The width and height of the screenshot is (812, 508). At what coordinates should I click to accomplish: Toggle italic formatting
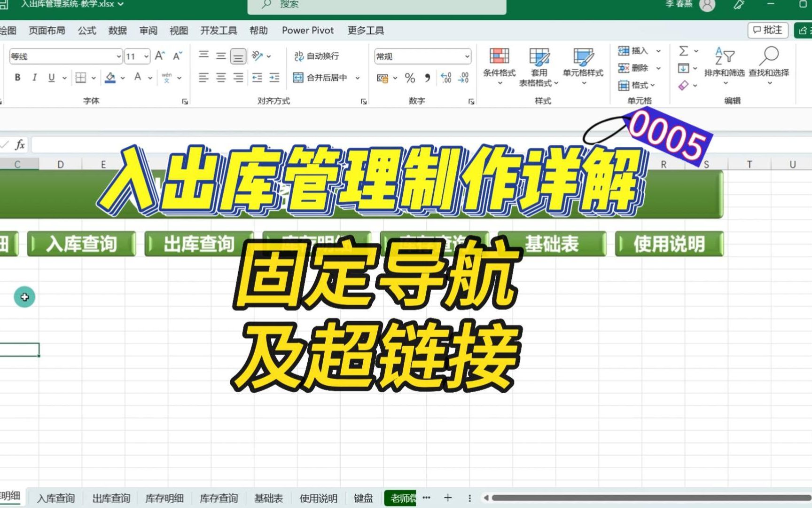34,78
